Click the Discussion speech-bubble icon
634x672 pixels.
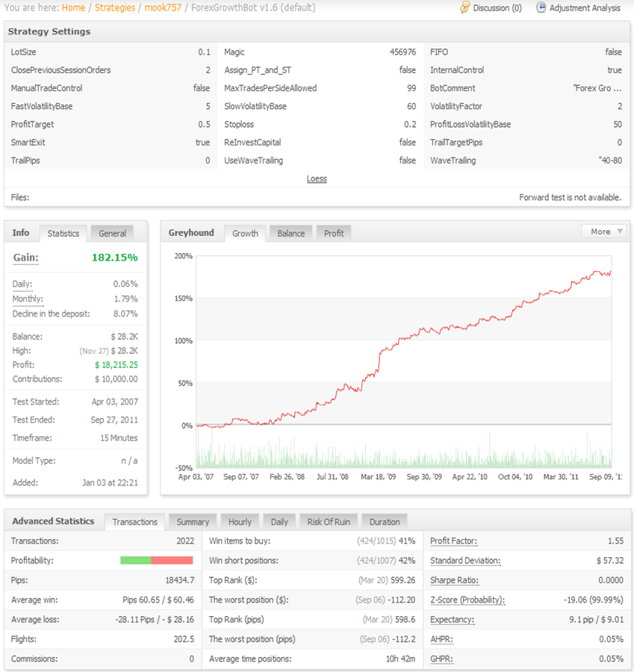(x=464, y=7)
